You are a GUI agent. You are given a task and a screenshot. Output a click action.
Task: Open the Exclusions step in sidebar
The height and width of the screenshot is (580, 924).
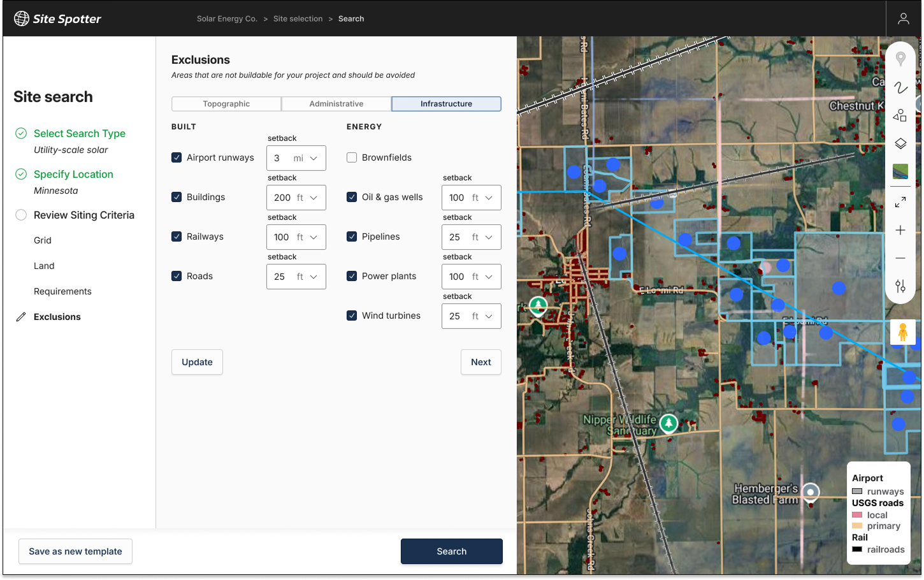(x=57, y=317)
